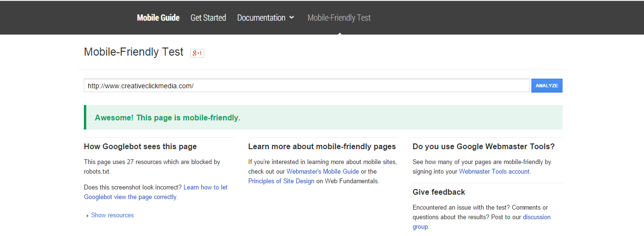Image resolution: width=644 pixels, height=236 pixels.
Task: Click 'How Googlebot sees this page' heading
Action: [x=140, y=146]
